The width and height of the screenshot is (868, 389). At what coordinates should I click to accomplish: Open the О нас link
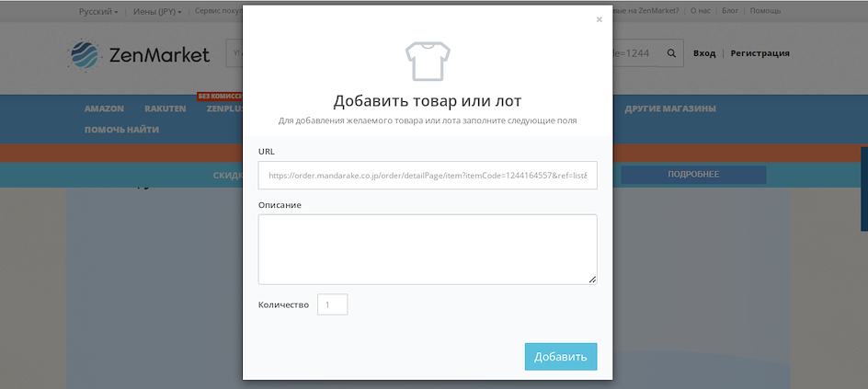tap(701, 10)
